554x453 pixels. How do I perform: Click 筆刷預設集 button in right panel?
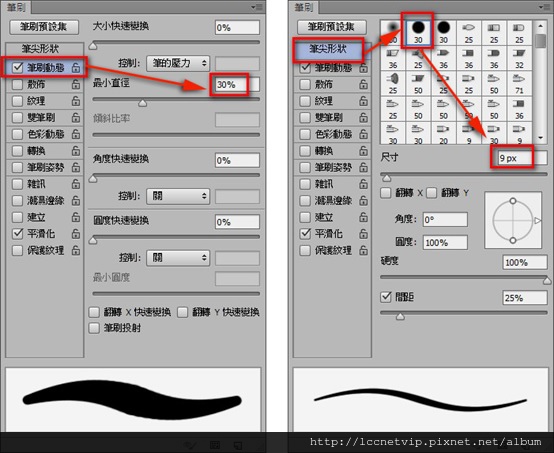pos(331,27)
